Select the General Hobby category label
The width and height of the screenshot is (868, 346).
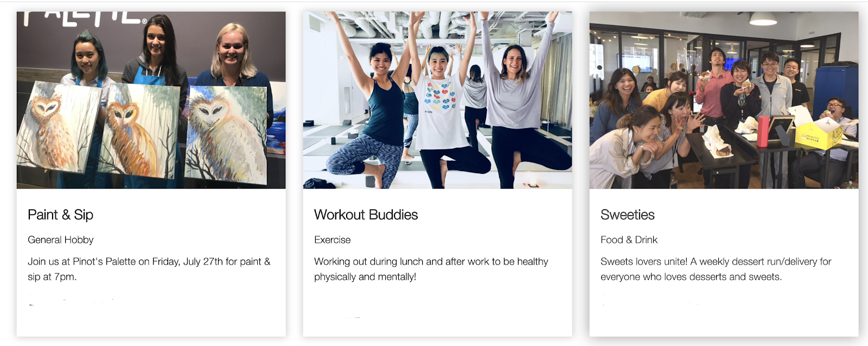[x=60, y=240]
